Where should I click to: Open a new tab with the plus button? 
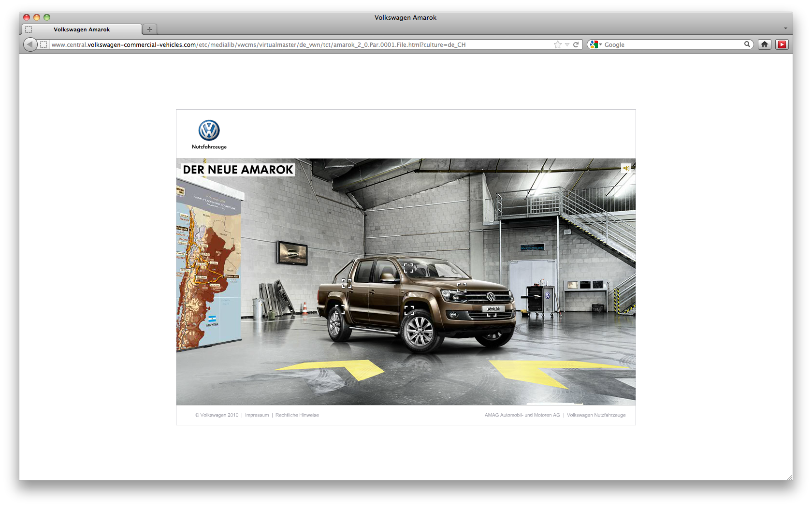pos(150,29)
